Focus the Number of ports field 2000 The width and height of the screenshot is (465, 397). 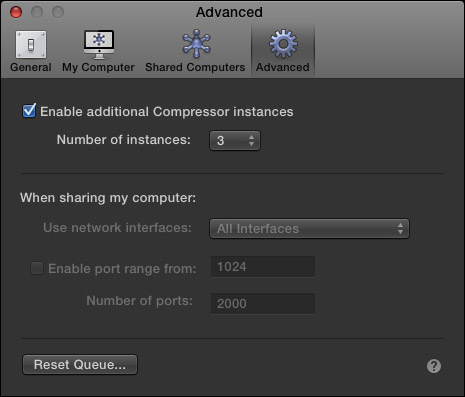(263, 303)
